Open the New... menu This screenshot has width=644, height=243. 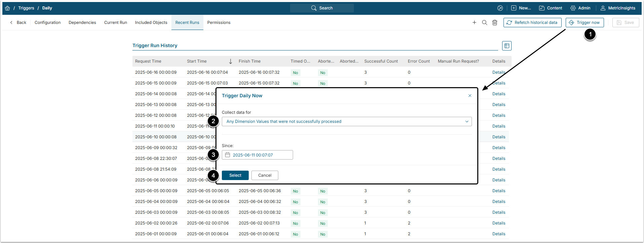click(x=521, y=8)
